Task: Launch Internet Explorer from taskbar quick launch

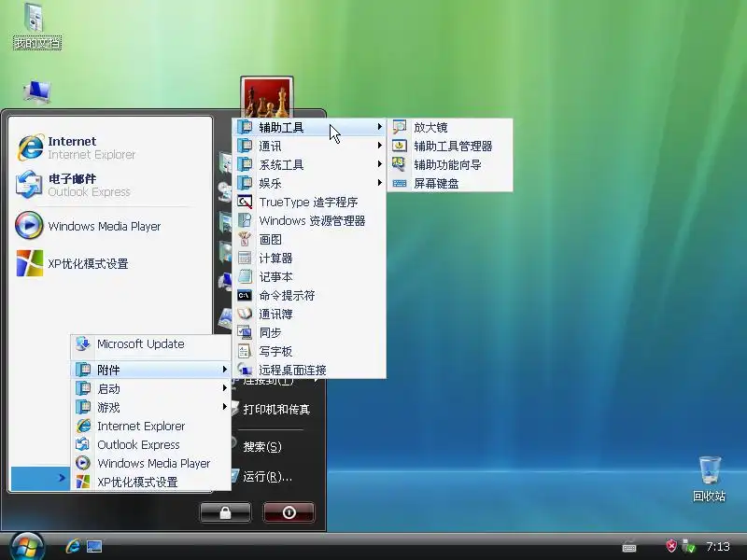Action: [x=73, y=546]
